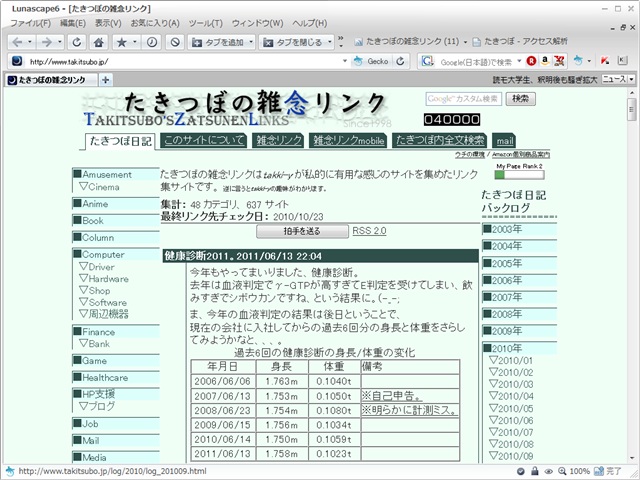Open the 2010/09 backlog link
640x480 pixels.
point(515,456)
